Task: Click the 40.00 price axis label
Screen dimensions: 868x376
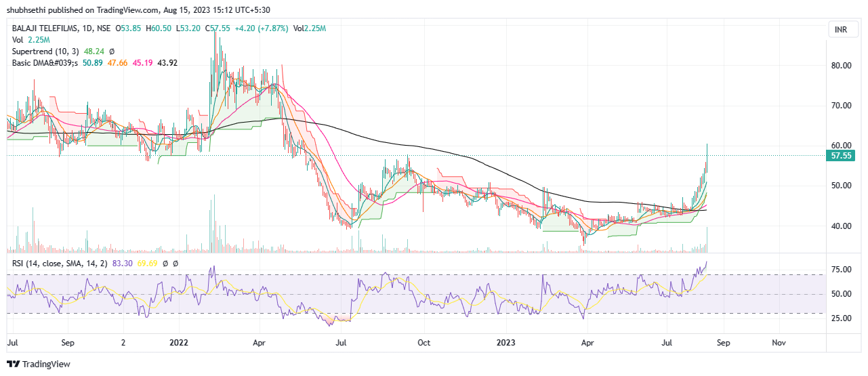Action: click(840, 226)
